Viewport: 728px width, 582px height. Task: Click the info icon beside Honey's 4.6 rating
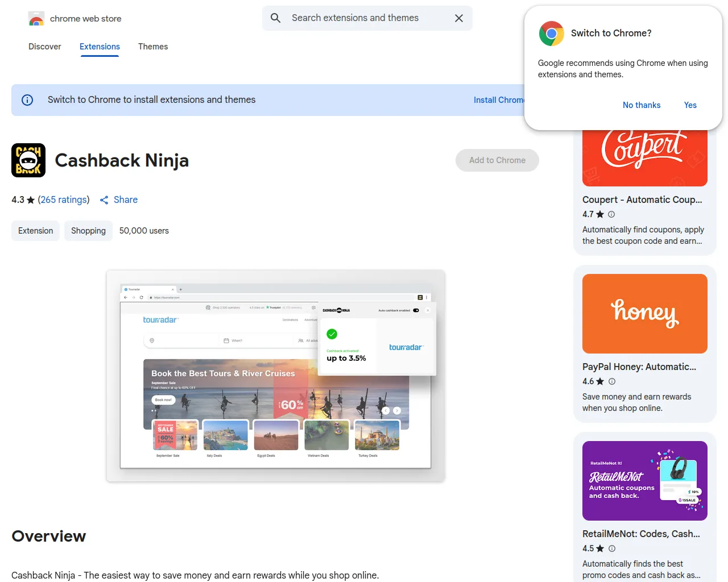pos(612,381)
